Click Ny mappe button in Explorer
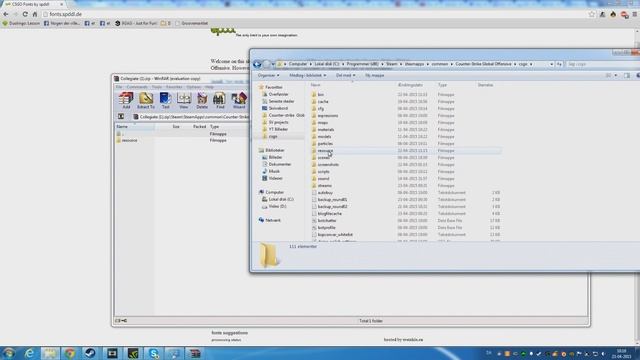Screen dimensions: 640x360 374,76
